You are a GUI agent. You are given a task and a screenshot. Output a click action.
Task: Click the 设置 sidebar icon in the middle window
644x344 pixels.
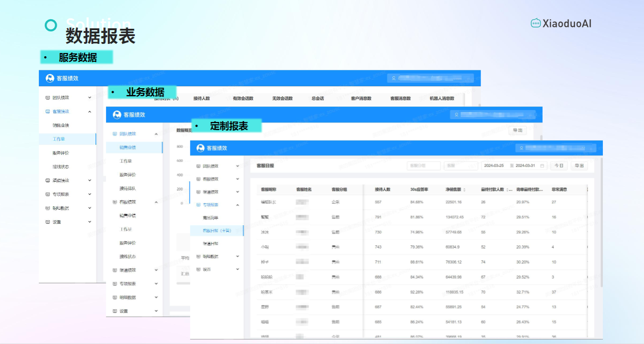click(x=115, y=311)
